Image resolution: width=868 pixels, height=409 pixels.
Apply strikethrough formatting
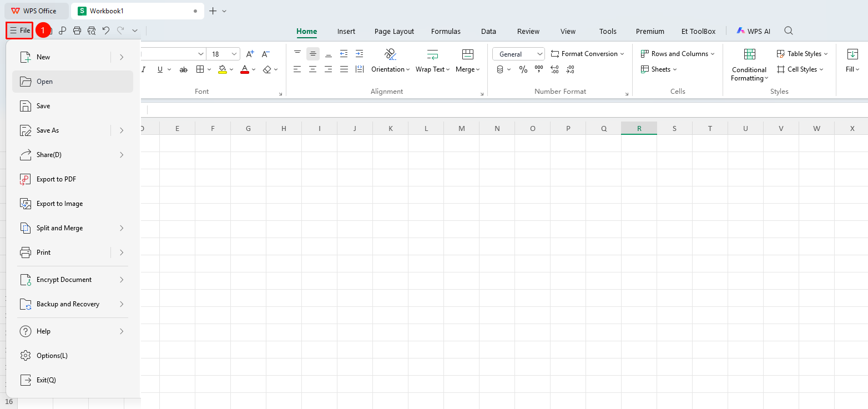[x=184, y=69]
